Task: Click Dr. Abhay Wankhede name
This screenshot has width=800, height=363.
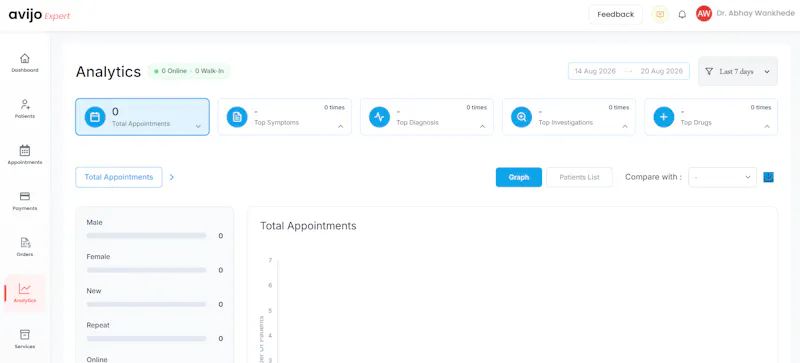Action: click(x=756, y=14)
